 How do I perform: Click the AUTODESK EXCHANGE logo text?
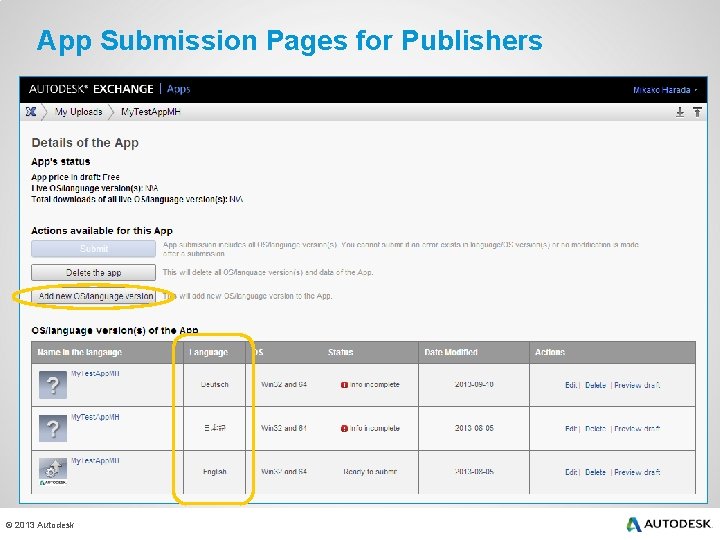[x=91, y=89]
